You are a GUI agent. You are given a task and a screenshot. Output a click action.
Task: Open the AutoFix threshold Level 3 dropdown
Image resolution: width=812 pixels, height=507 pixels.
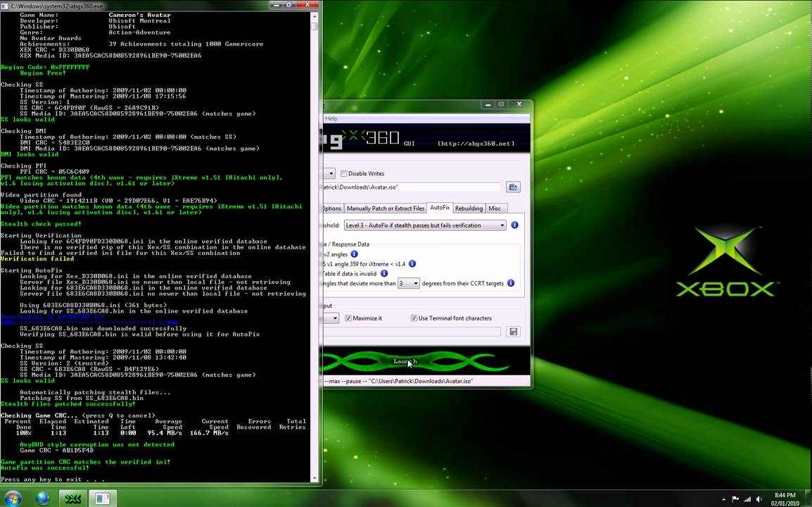[425, 225]
